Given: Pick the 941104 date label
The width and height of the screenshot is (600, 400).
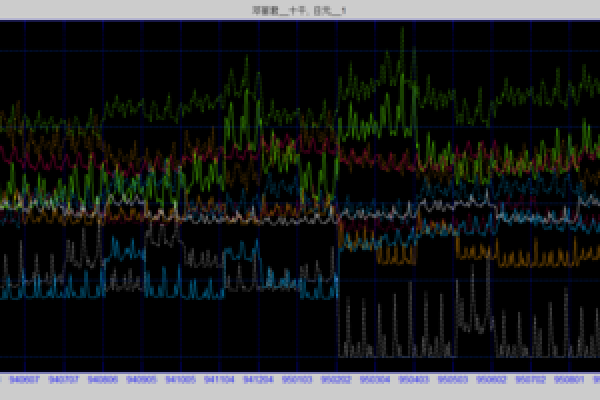Looking at the screenshot, I should tap(219, 380).
